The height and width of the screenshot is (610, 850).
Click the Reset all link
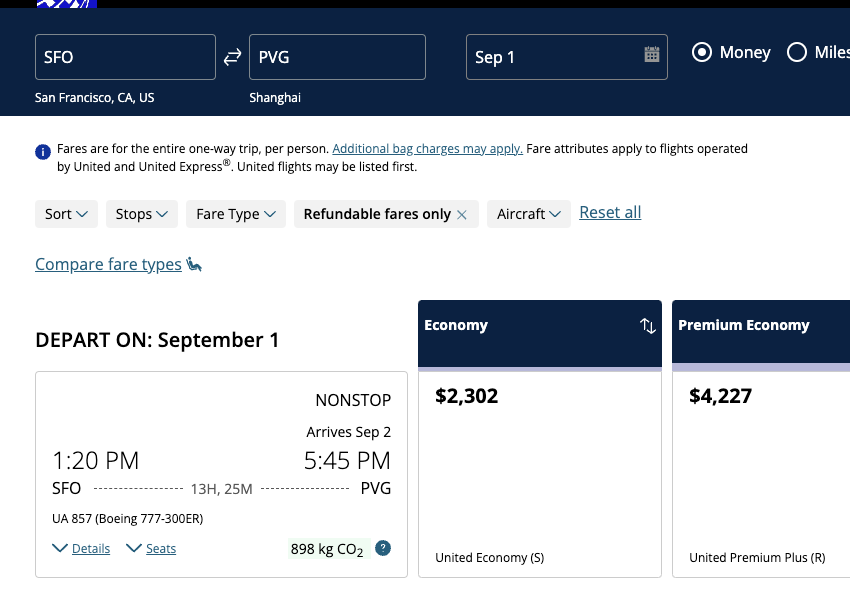pyautogui.click(x=610, y=212)
